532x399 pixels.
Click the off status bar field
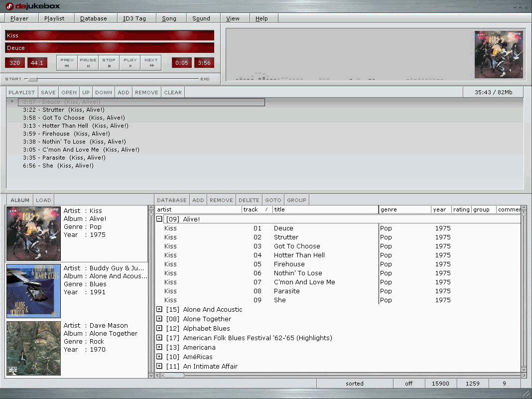(409, 384)
